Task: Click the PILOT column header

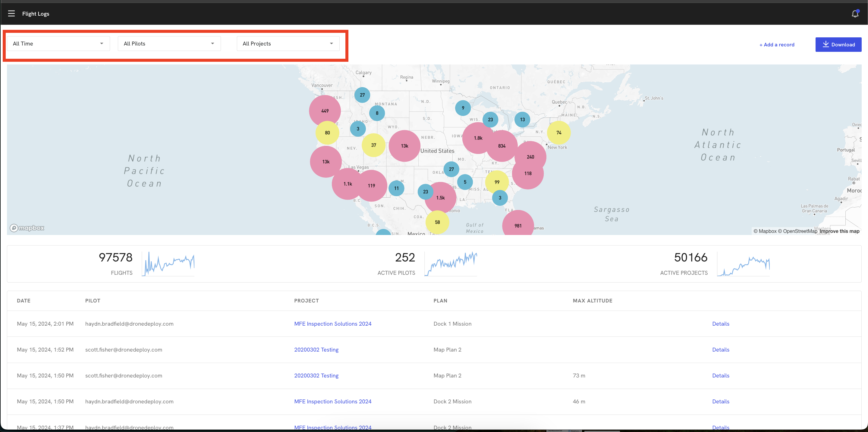Action: [93, 301]
